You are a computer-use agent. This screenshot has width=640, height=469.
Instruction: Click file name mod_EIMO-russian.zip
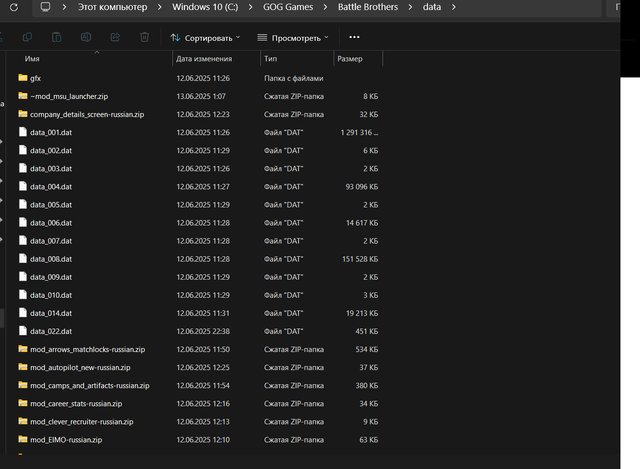[x=66, y=440]
